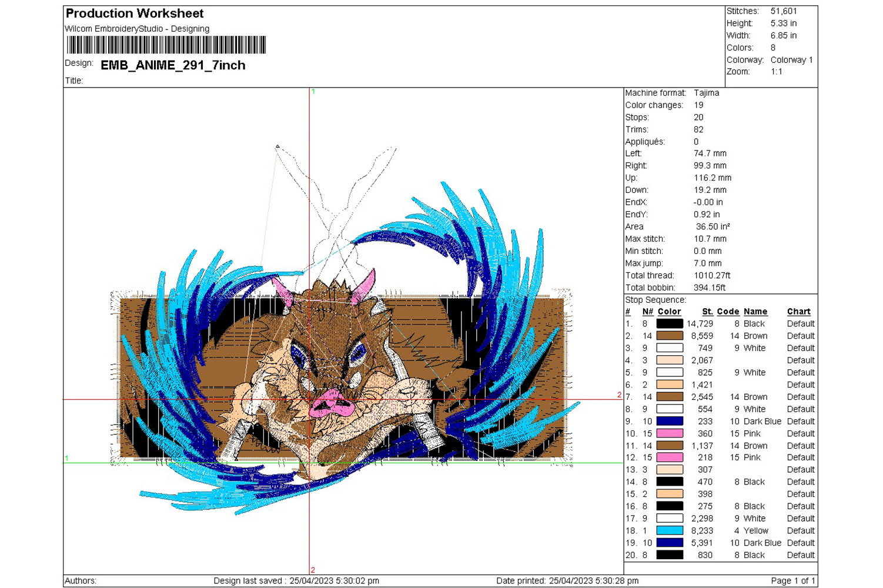Click the Up value '116.2 mm'
This screenshot has height=588, width=883.
713,178
